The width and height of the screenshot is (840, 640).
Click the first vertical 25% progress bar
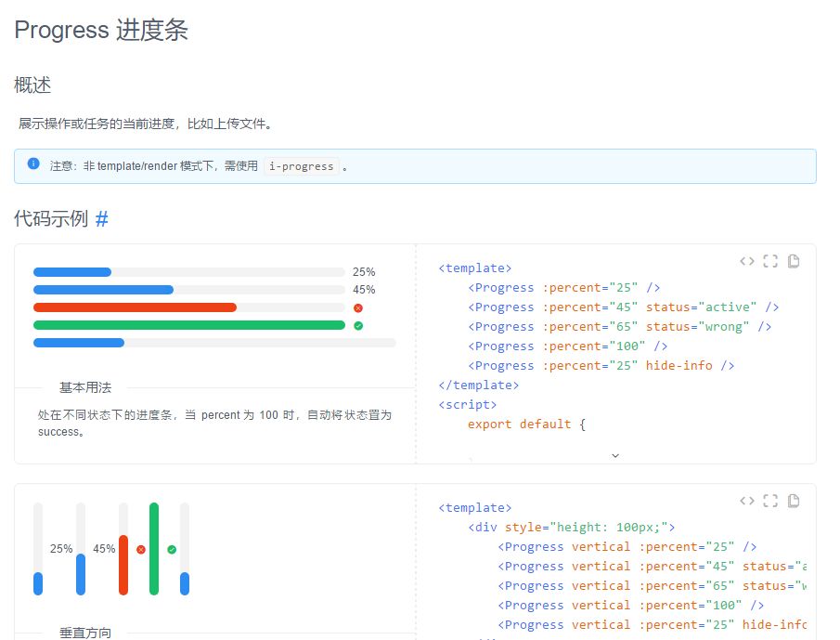click(x=38, y=549)
